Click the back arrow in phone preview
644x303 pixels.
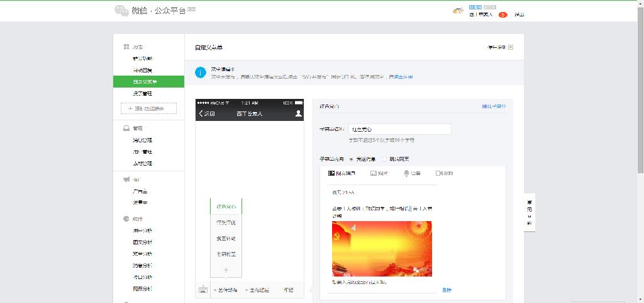pos(201,113)
